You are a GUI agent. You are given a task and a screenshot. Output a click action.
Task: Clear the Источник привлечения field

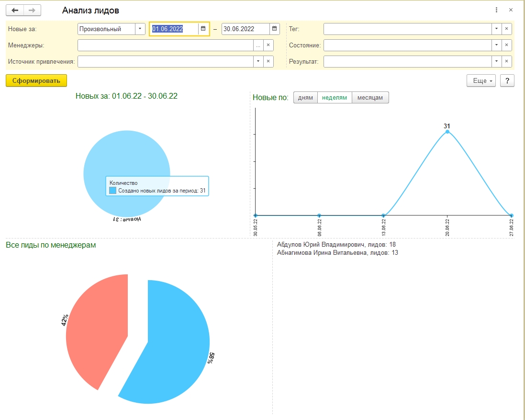click(268, 61)
